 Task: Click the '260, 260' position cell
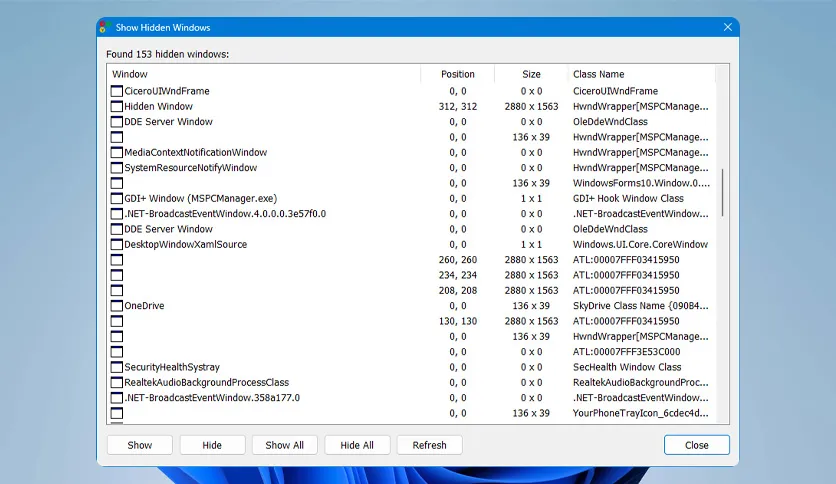[x=458, y=260]
